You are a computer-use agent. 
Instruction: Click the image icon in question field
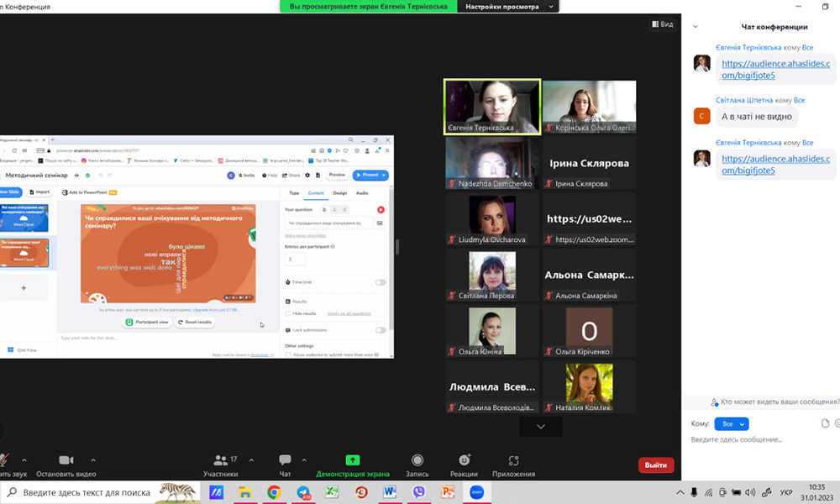380,223
